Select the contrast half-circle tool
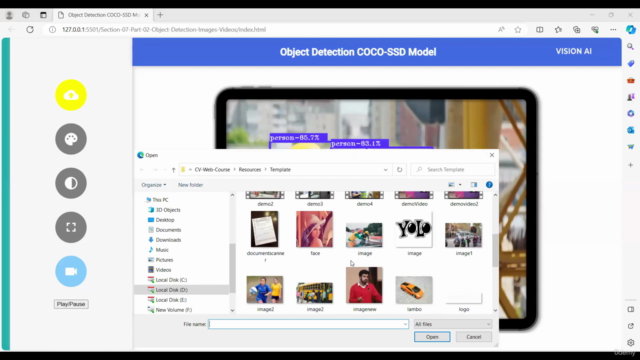The image size is (640, 360). [71, 183]
